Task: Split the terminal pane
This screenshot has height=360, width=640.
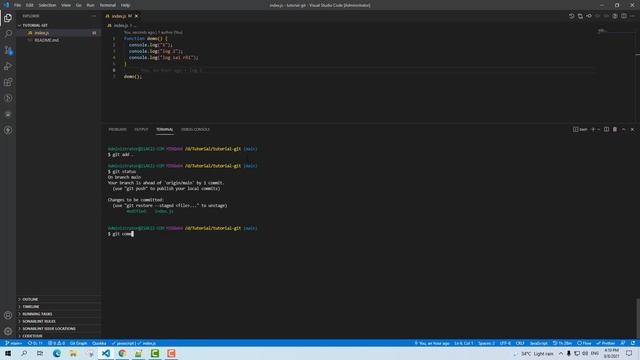Action: (606, 129)
